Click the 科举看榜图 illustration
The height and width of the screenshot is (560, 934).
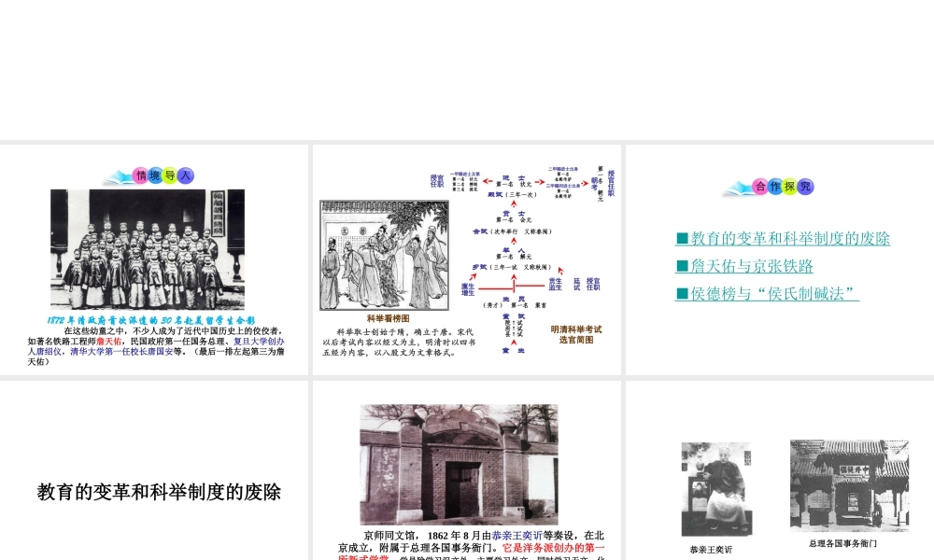point(384,256)
